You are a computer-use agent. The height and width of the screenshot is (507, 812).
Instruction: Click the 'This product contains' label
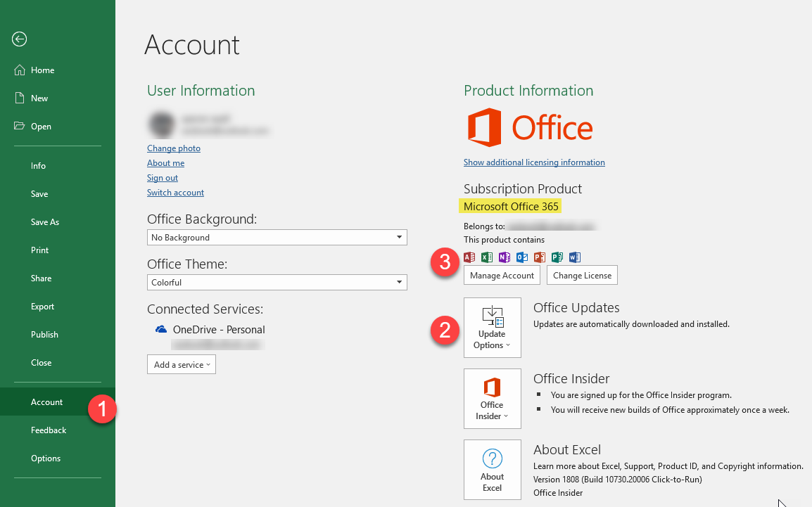pyautogui.click(x=504, y=240)
